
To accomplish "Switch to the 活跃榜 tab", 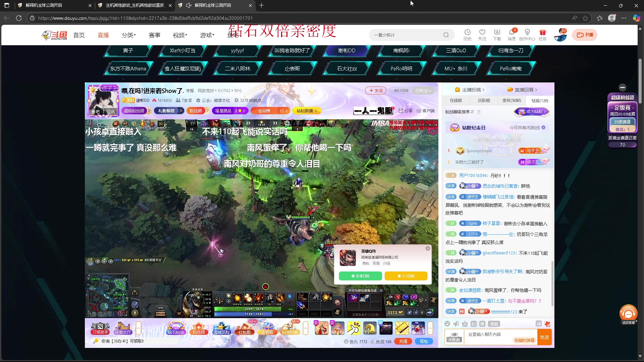I will click(484, 101).
